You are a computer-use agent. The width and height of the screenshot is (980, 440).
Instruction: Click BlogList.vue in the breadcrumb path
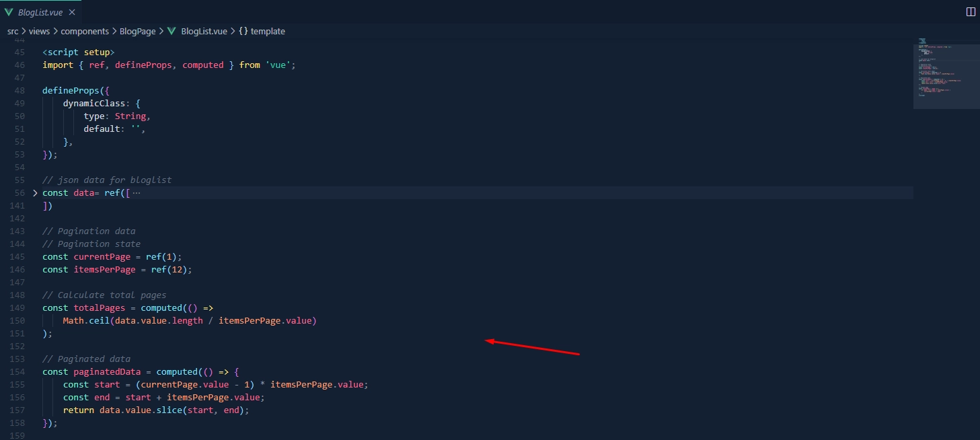(x=204, y=31)
